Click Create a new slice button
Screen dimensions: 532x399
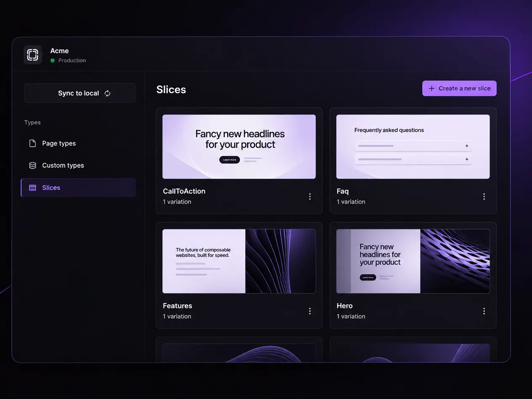click(459, 88)
